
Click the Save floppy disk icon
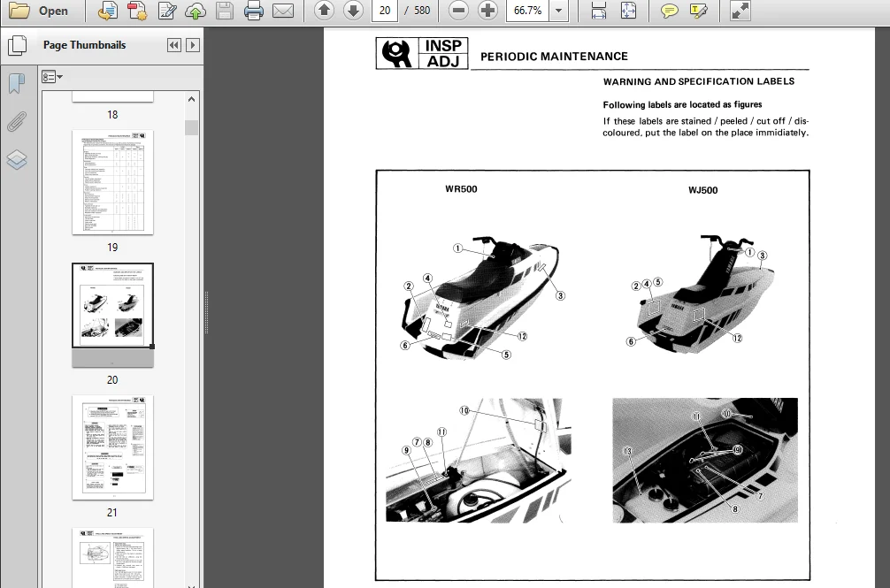coord(224,11)
